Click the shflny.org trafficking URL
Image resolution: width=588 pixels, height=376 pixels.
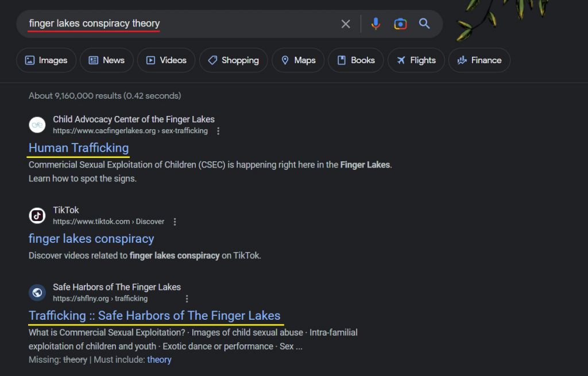click(x=100, y=299)
